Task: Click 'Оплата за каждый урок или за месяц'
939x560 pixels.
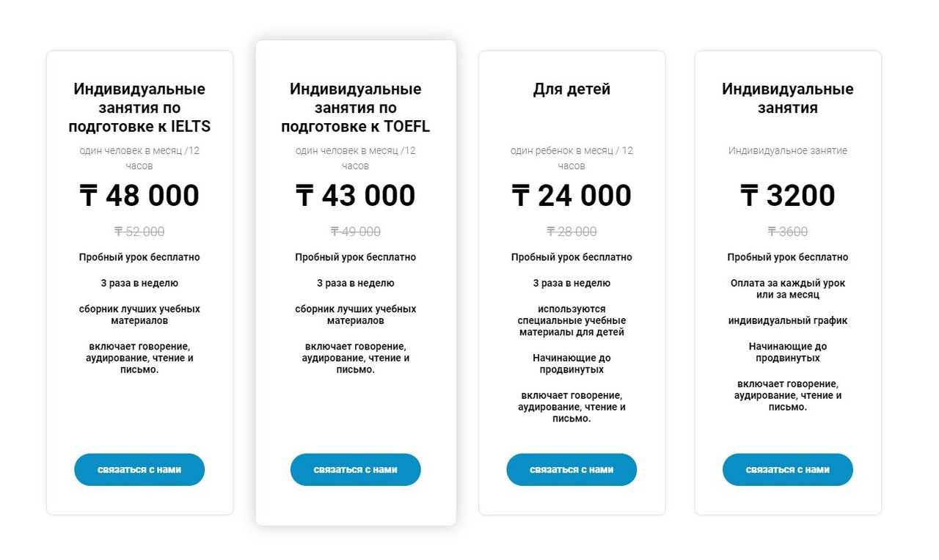Action: coord(788,289)
